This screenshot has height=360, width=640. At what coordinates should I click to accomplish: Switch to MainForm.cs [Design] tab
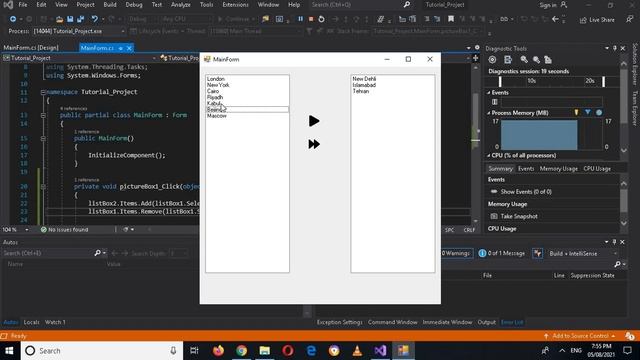point(31,48)
